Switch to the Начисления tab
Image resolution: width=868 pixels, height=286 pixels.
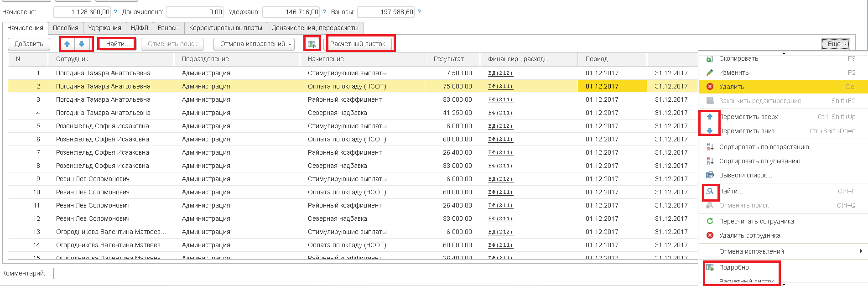[x=25, y=28]
